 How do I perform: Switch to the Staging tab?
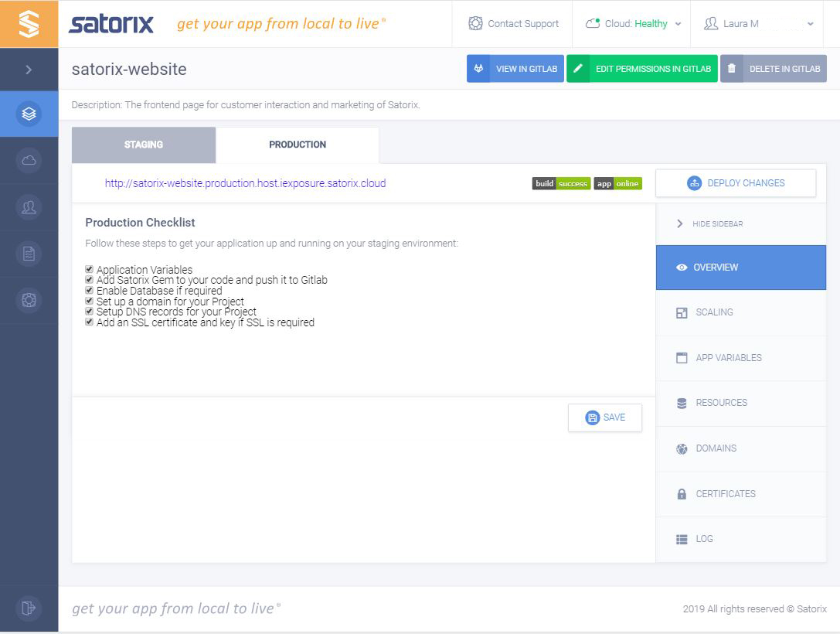point(144,145)
